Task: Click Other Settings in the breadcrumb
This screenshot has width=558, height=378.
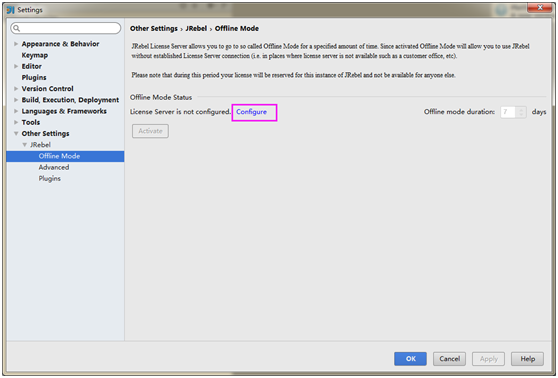Action: pos(153,28)
